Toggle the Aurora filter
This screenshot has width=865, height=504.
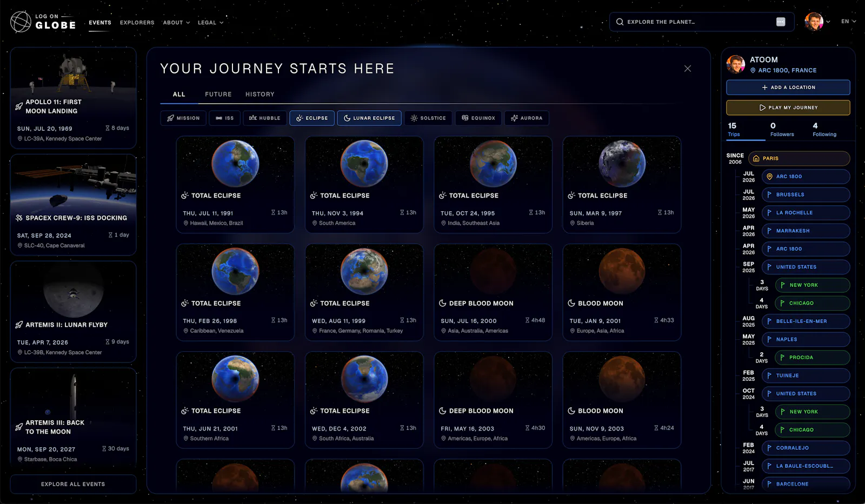(527, 118)
